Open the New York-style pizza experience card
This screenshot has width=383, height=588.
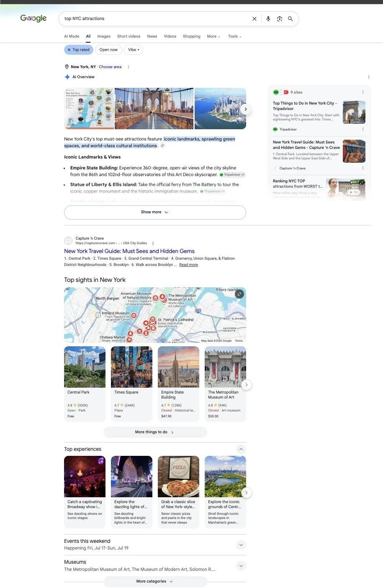[x=178, y=492]
